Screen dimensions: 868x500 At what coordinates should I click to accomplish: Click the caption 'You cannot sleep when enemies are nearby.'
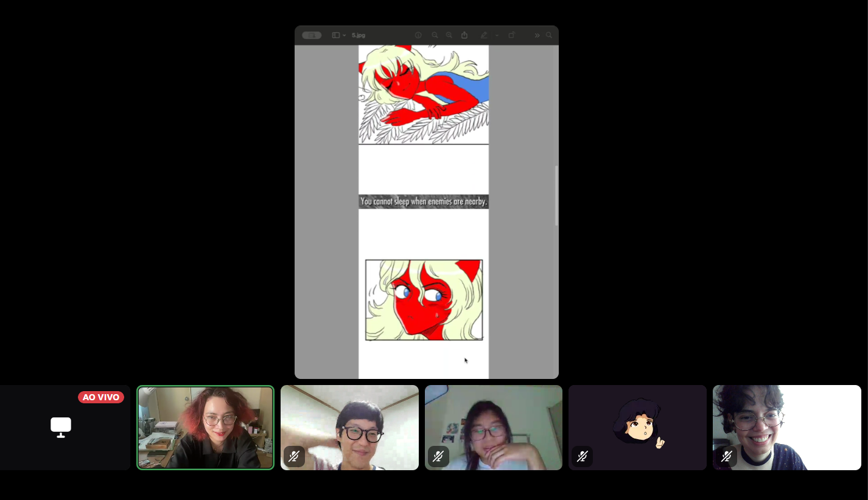424,201
